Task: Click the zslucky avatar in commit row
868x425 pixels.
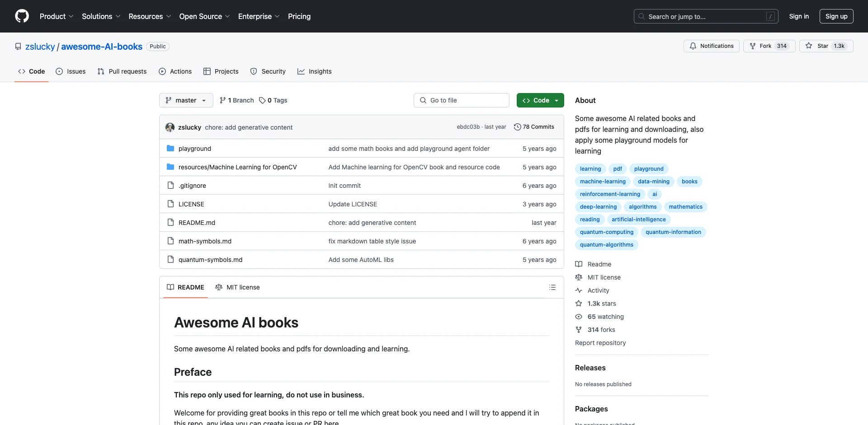Action: pos(170,127)
